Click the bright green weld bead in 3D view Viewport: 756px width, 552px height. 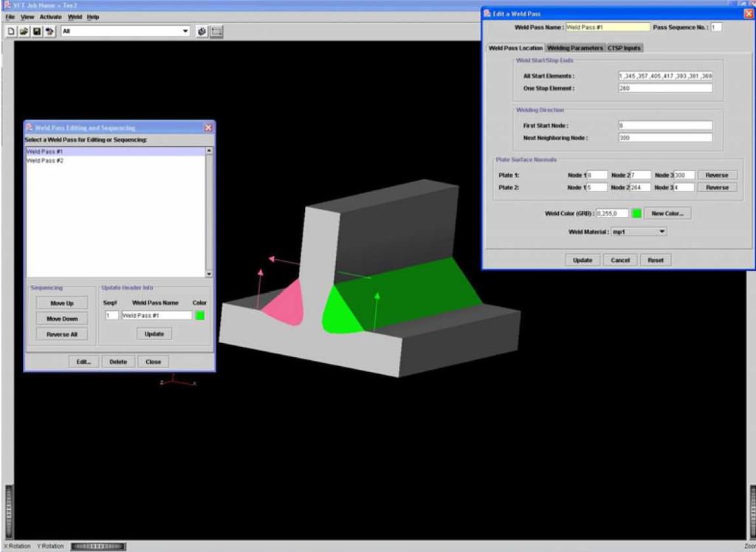[340, 314]
